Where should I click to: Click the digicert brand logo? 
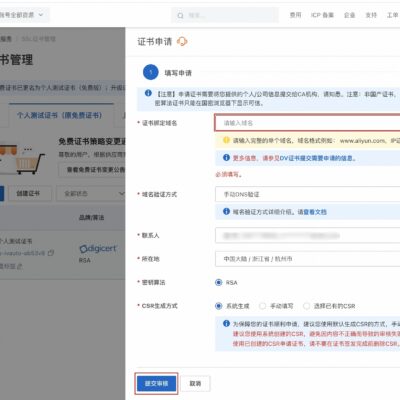(98, 249)
